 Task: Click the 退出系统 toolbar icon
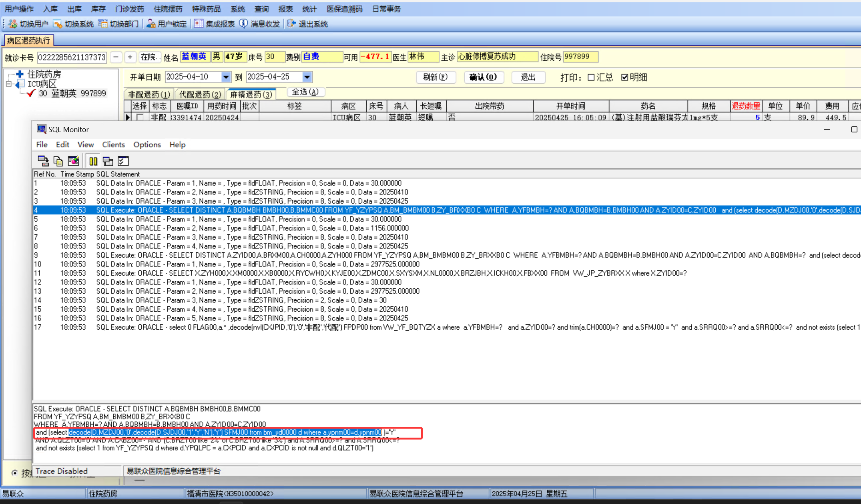point(291,24)
